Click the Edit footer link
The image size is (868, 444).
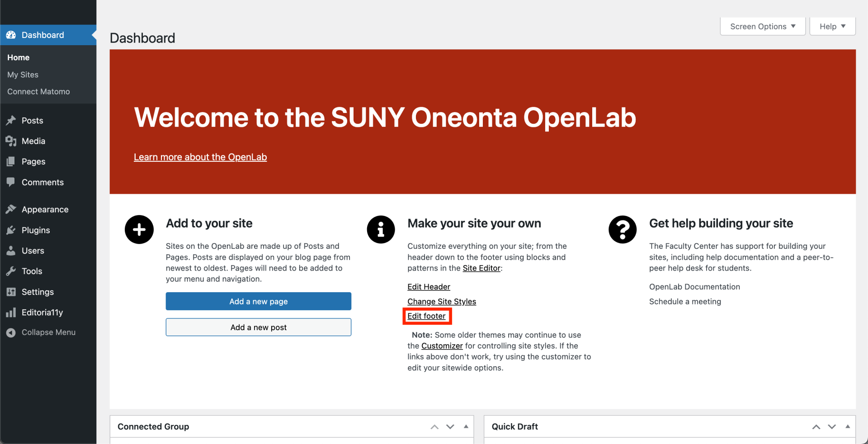[426, 316]
